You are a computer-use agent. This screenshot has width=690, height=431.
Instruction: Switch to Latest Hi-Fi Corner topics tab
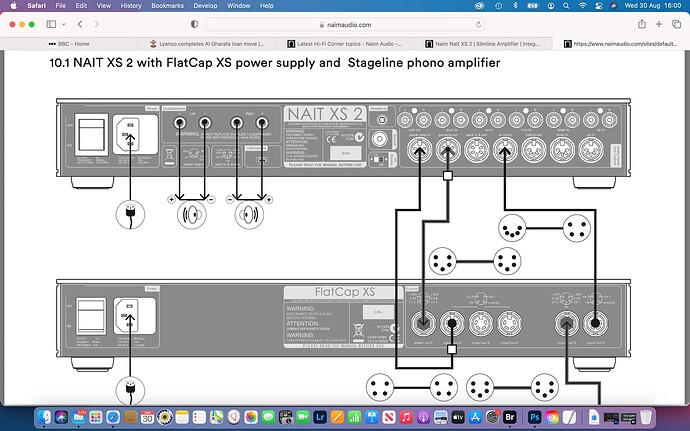[345, 44]
